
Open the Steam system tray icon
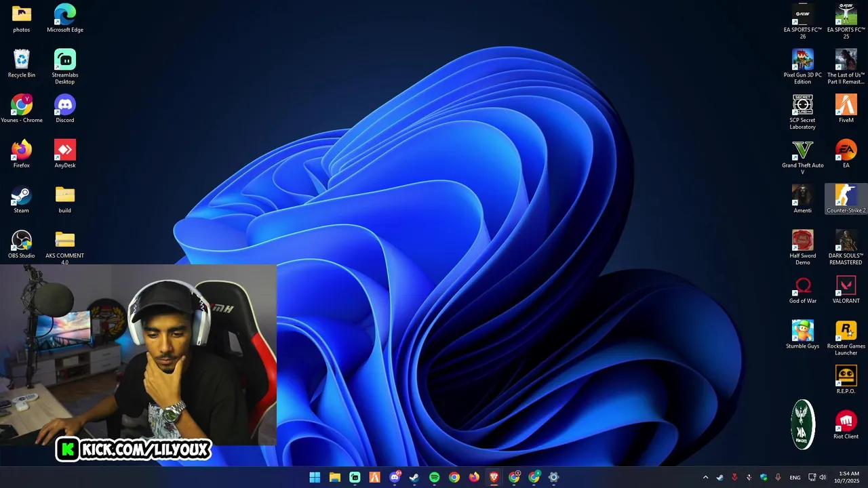pyautogui.click(x=719, y=477)
